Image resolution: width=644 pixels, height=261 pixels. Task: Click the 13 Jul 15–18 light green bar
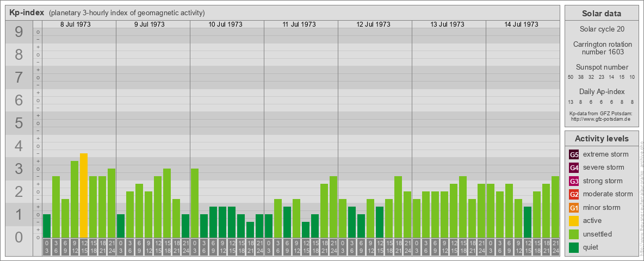pyautogui.click(x=462, y=207)
